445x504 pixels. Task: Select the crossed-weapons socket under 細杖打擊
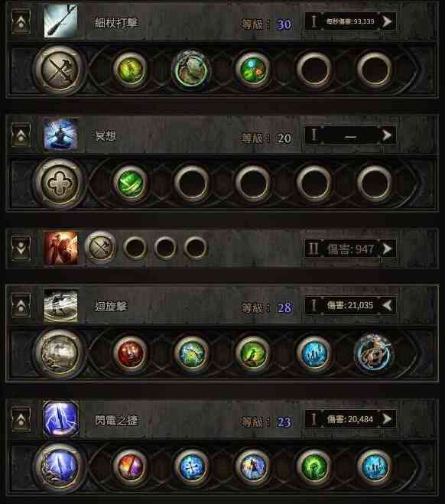pos(59,70)
